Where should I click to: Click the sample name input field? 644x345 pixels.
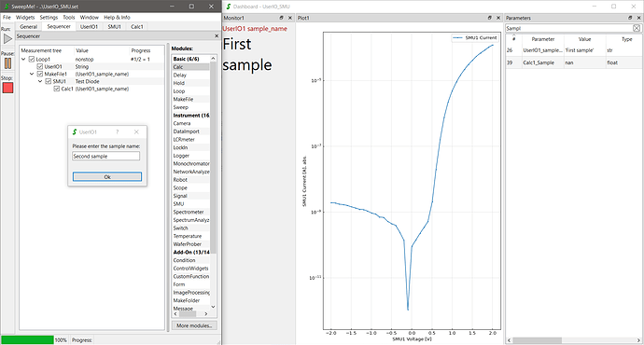coord(106,157)
